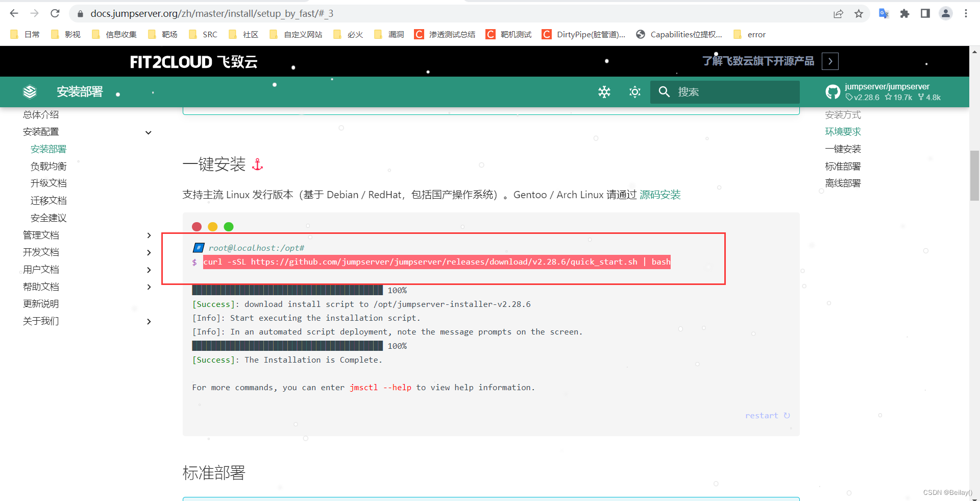This screenshot has height=501, width=980.
Task: Open the 必火 bookmark folder
Action: click(x=348, y=34)
